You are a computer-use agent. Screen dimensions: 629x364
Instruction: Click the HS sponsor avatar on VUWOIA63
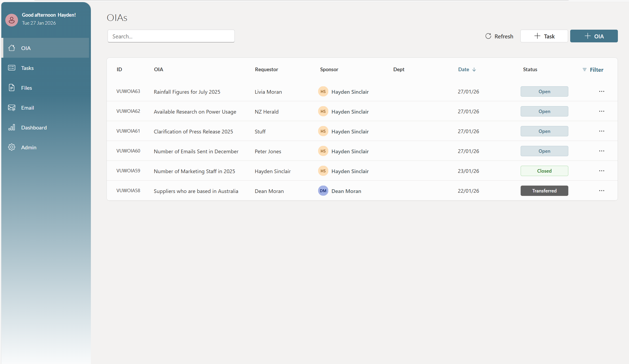[323, 91]
